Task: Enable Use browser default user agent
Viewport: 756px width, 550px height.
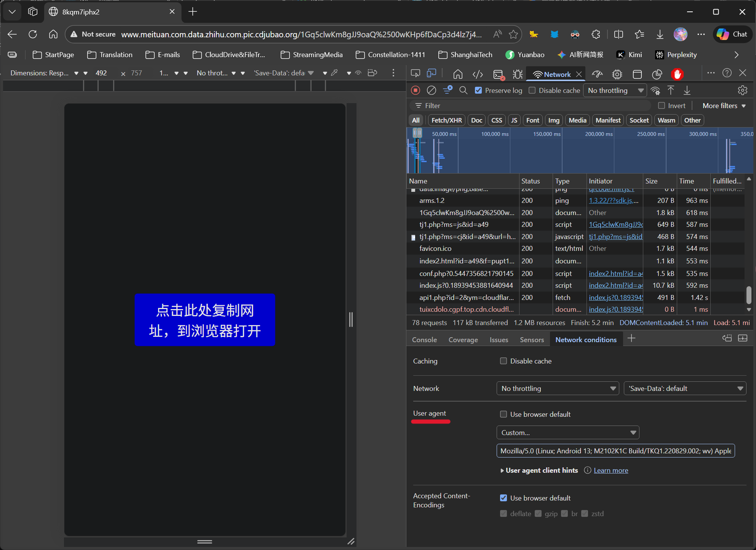Action: (x=503, y=414)
